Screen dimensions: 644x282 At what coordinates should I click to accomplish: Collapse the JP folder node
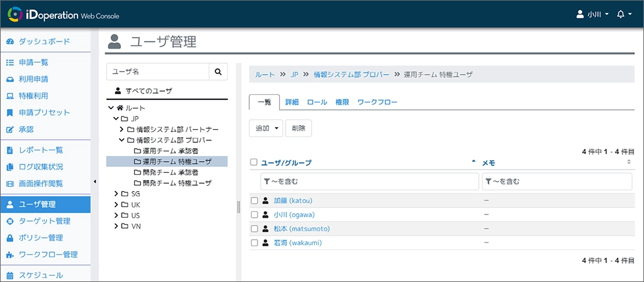tap(116, 119)
